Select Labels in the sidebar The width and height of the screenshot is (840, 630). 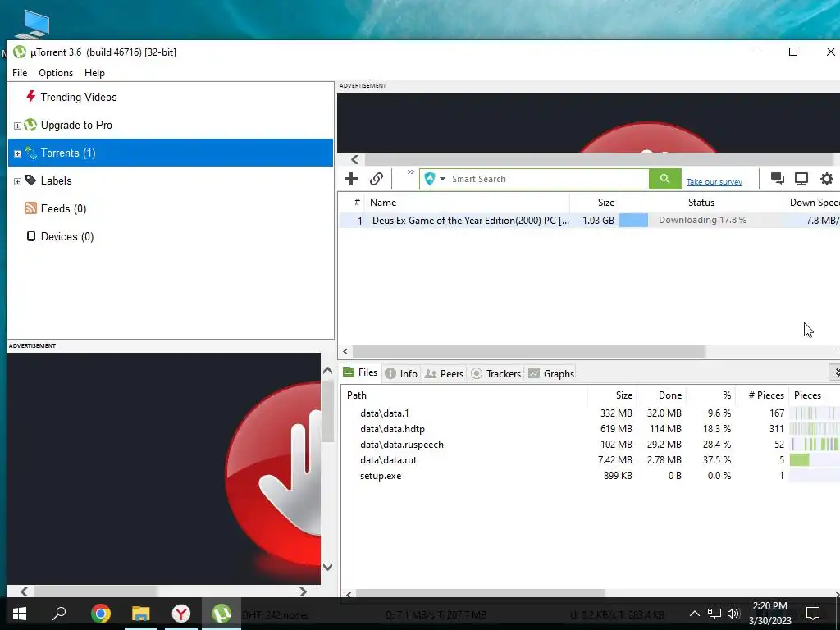[x=57, y=180]
